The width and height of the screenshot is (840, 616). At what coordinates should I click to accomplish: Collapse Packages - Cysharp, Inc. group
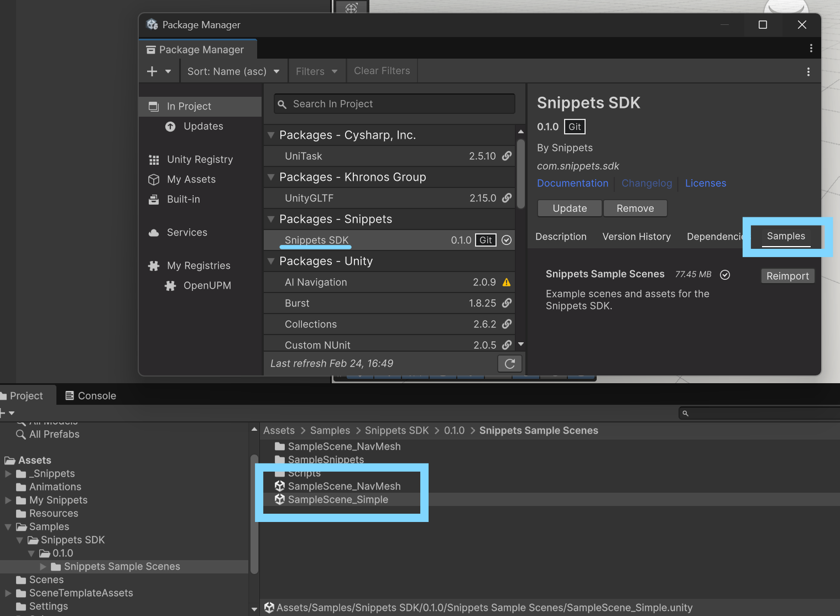[271, 135]
